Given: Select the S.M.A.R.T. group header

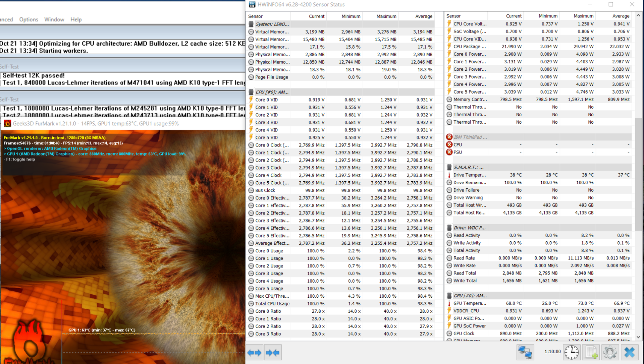Looking at the screenshot, I should (x=539, y=167).
